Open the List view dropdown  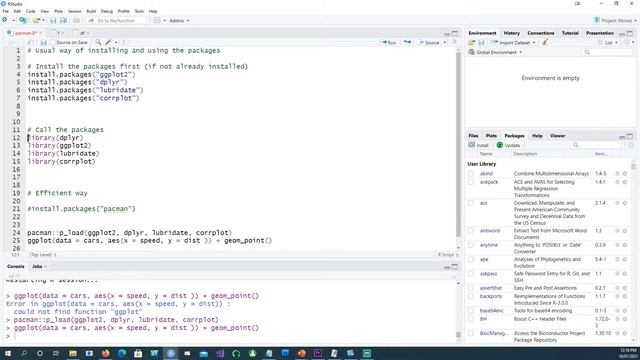pyautogui.click(x=608, y=42)
